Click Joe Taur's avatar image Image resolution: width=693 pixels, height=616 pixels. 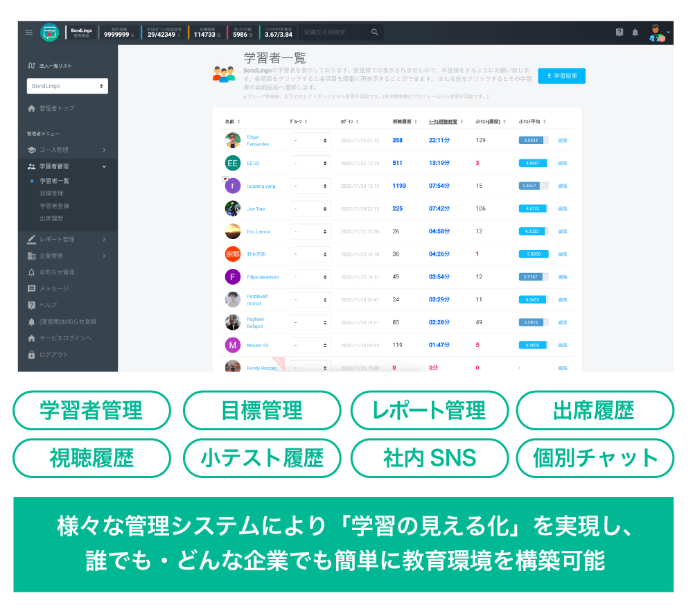click(x=233, y=209)
